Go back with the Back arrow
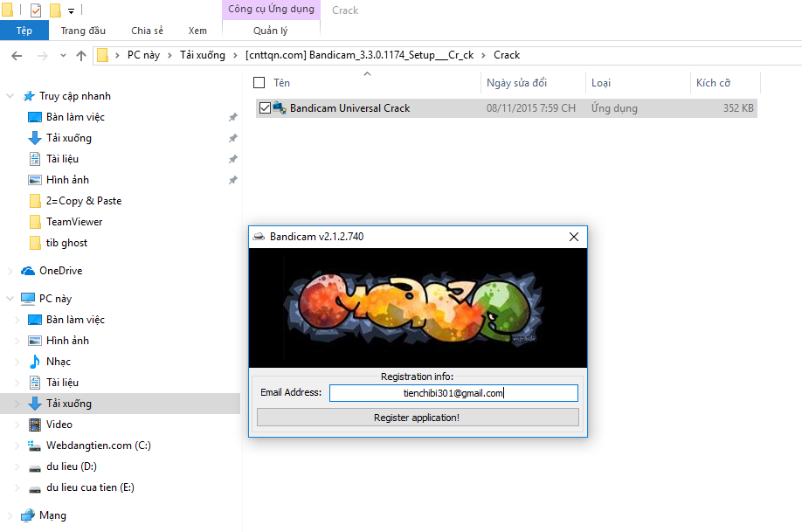The image size is (802, 532). click(x=17, y=55)
